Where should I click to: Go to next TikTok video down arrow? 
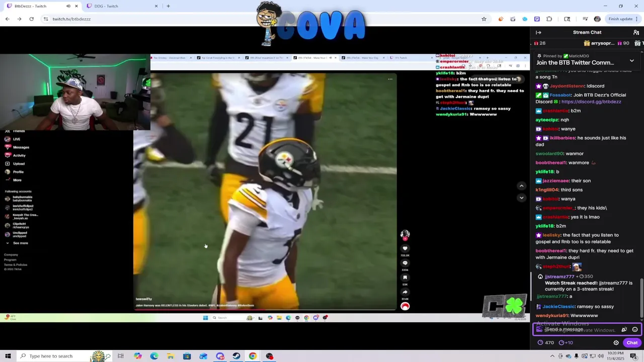[521, 198]
